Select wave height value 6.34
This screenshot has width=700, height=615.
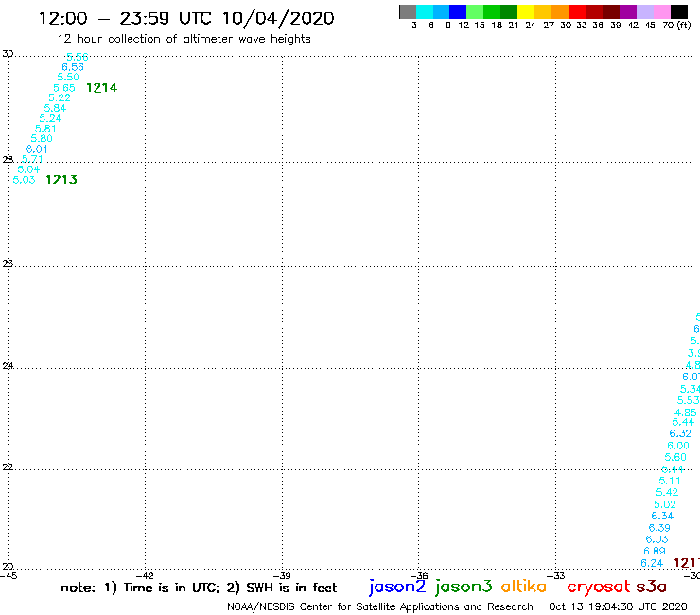(662, 516)
